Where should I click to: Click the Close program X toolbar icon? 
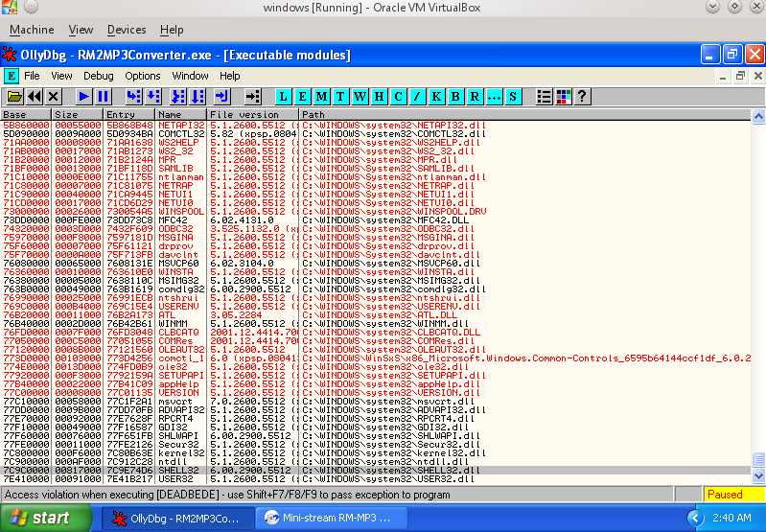pyautogui.click(x=54, y=97)
